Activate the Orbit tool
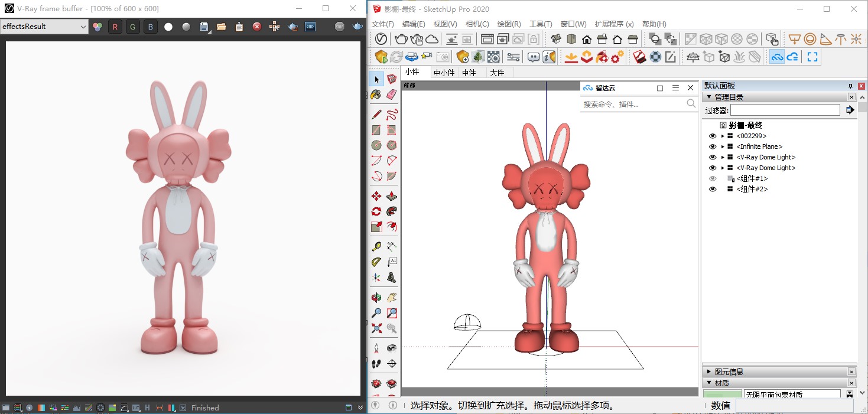868x414 pixels. point(376,297)
